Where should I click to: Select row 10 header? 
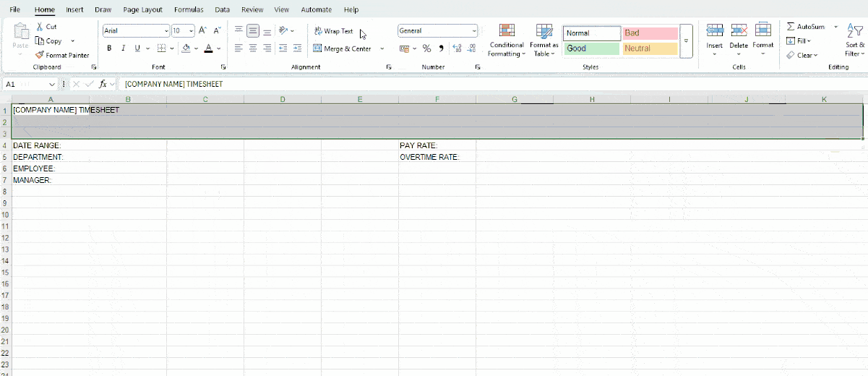click(x=5, y=215)
